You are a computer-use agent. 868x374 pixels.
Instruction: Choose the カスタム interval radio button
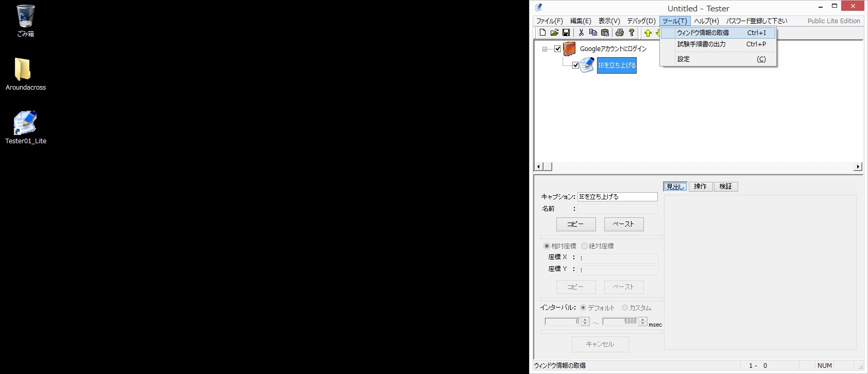coord(624,308)
